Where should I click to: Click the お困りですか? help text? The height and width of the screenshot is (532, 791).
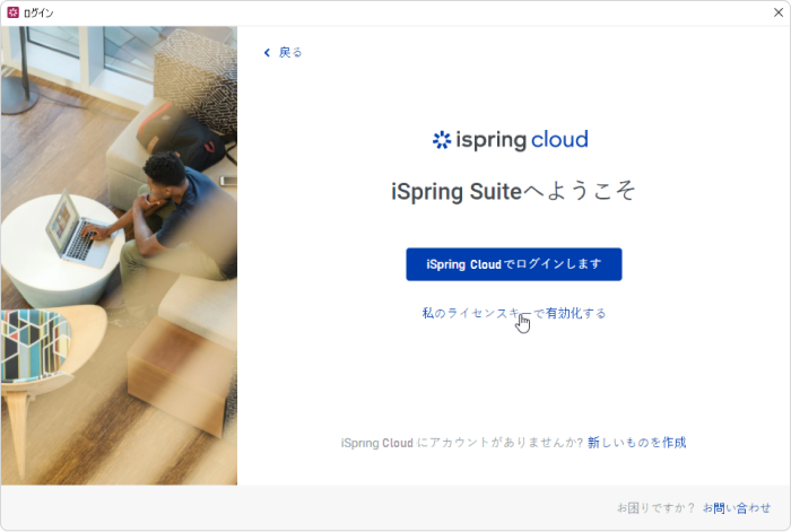pyautogui.click(x=655, y=508)
